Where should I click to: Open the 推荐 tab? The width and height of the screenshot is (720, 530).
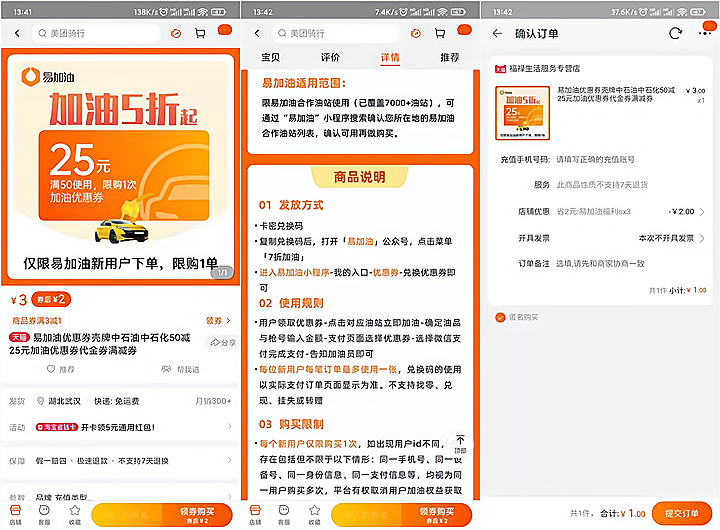coord(450,57)
